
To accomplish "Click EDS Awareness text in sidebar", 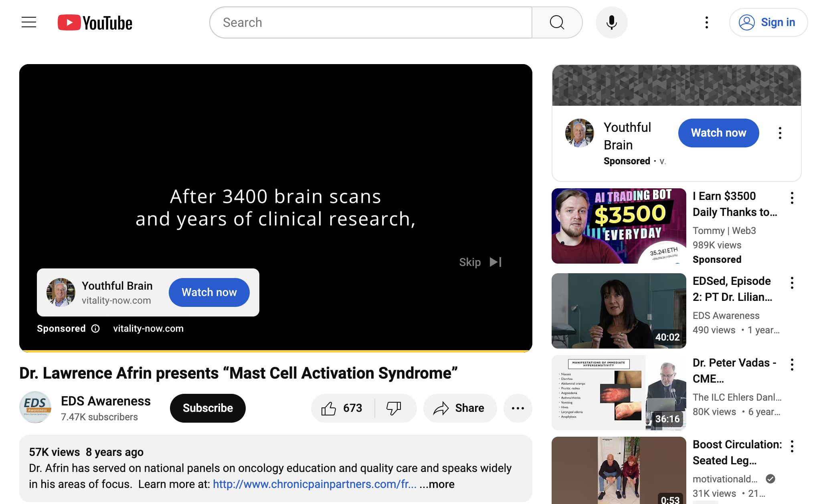I will pos(726,316).
